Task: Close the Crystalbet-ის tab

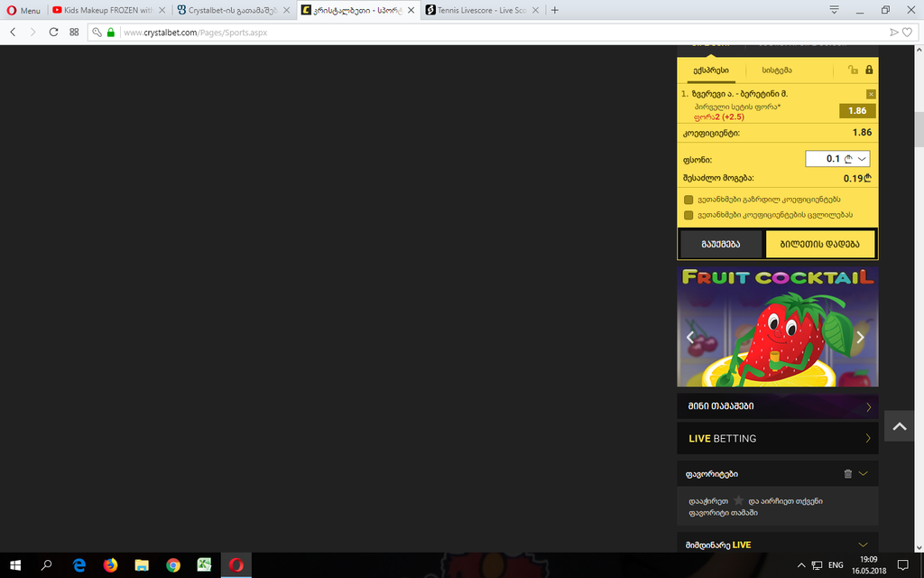Action: 286,10
